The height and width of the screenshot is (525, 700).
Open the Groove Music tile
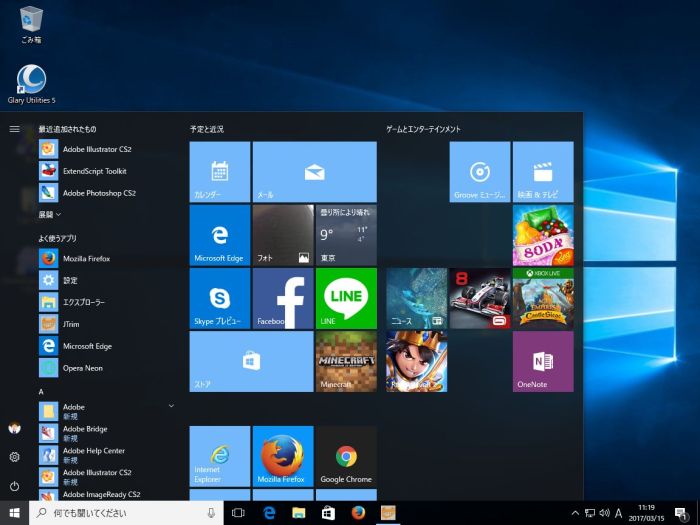click(480, 171)
